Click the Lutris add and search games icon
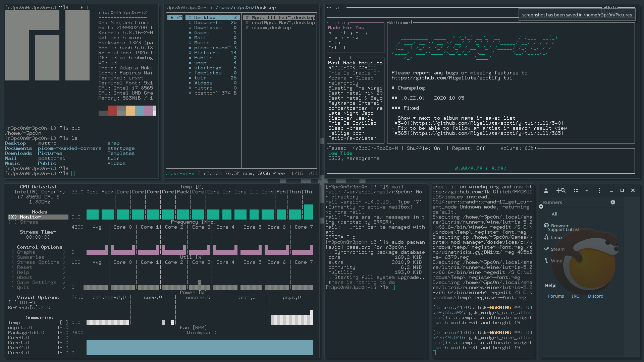This screenshot has width=644, height=362. point(561,190)
